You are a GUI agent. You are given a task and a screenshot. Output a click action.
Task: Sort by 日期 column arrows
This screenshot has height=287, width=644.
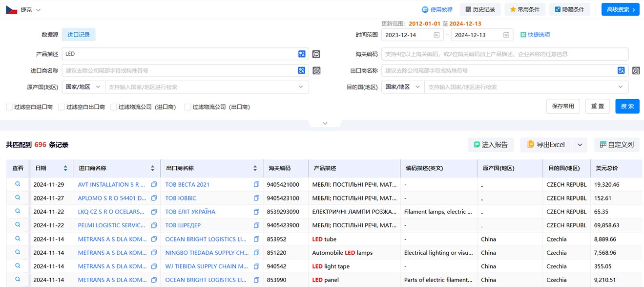coord(65,168)
